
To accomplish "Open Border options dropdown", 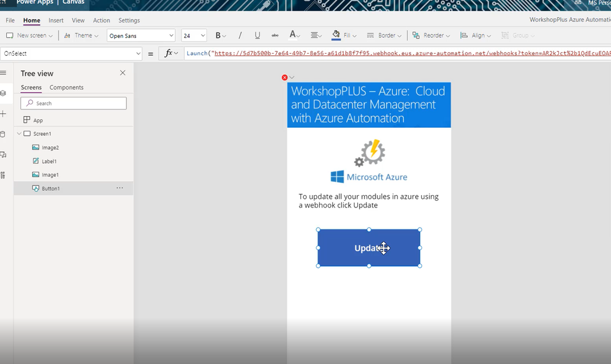I will click(x=384, y=35).
